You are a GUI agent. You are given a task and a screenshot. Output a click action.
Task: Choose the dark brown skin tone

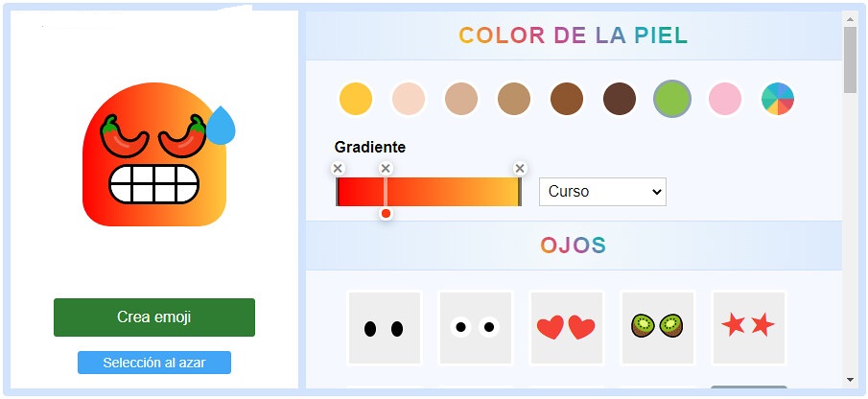click(x=620, y=98)
